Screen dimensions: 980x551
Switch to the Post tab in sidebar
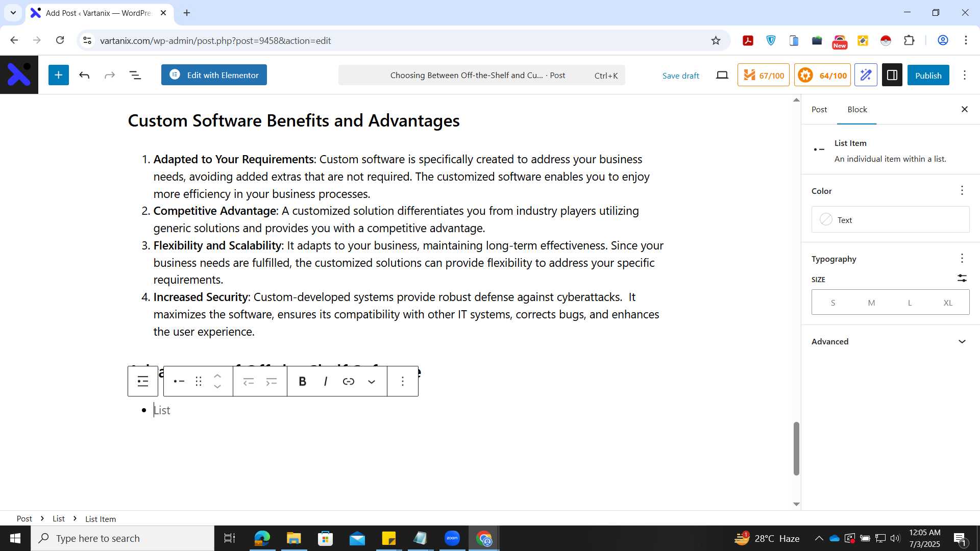point(819,109)
